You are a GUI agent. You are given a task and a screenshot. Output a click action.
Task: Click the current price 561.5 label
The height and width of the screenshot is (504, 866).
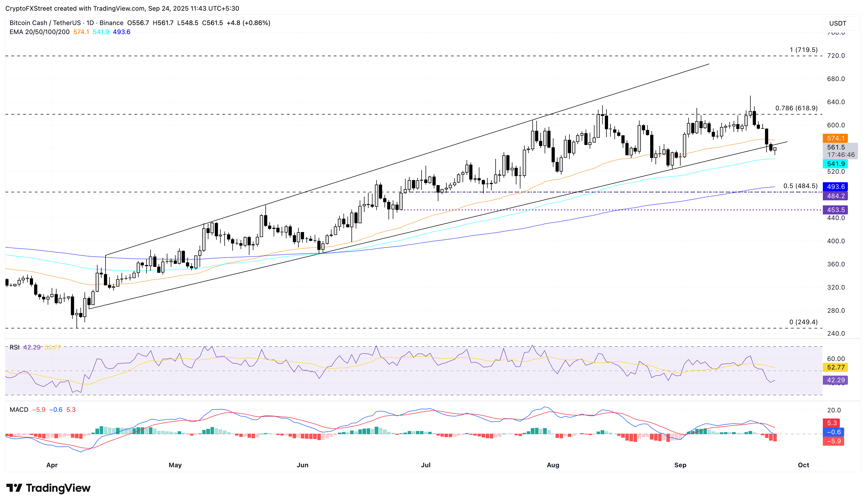pos(836,147)
